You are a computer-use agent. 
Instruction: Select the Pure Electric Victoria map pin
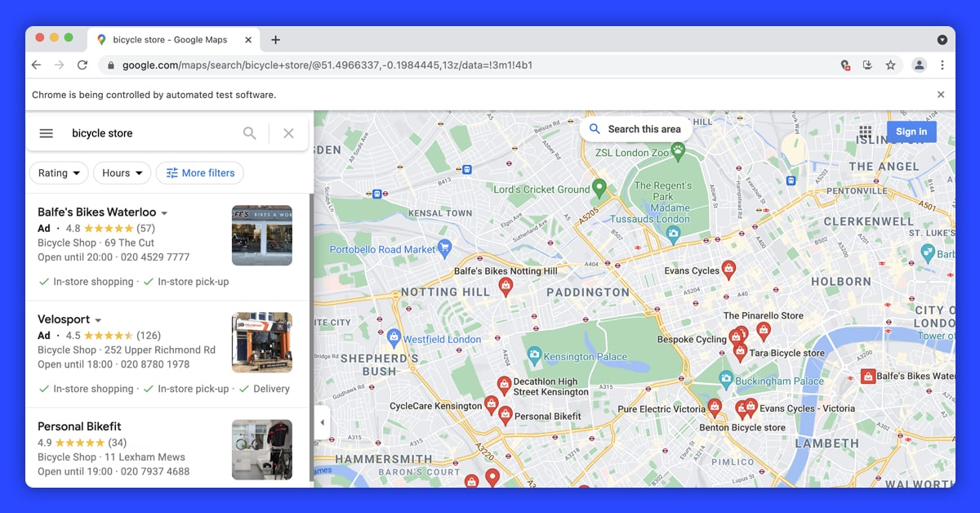click(x=715, y=408)
